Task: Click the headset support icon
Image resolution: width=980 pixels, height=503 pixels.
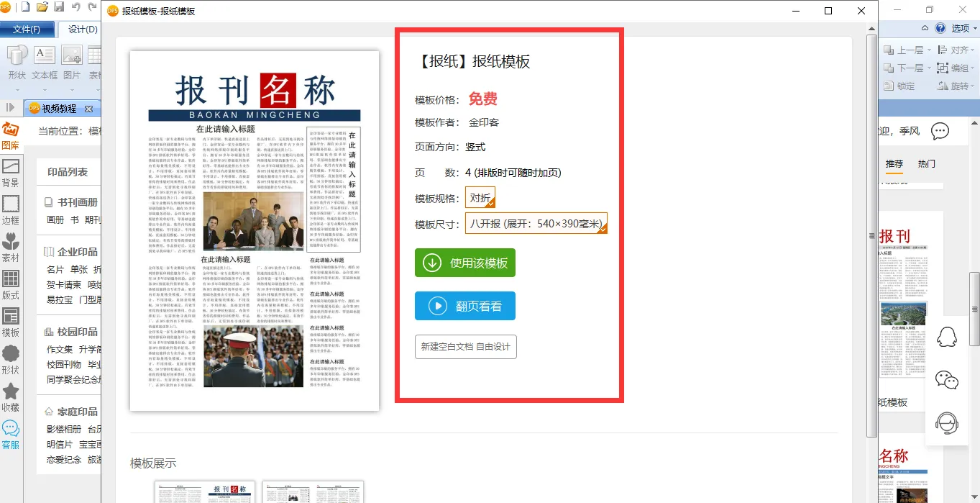Action: (947, 423)
